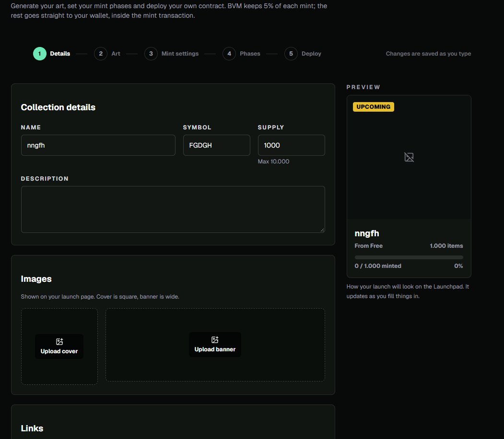Click the NAME field label
This screenshot has width=504, height=439.
[x=31, y=127]
